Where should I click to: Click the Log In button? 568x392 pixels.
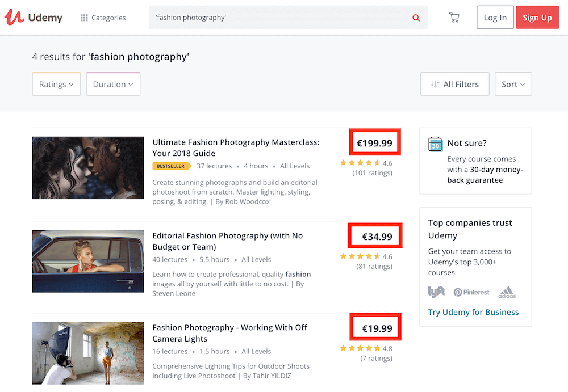tap(495, 18)
